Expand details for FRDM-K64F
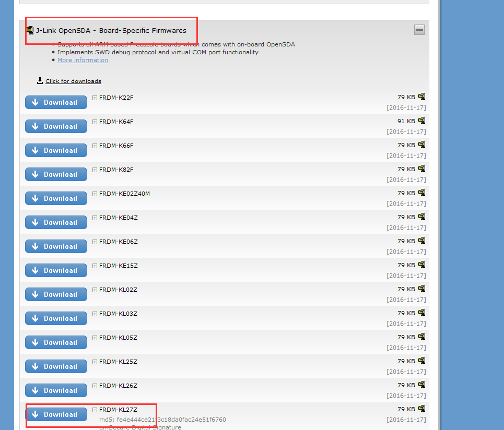 coord(95,122)
